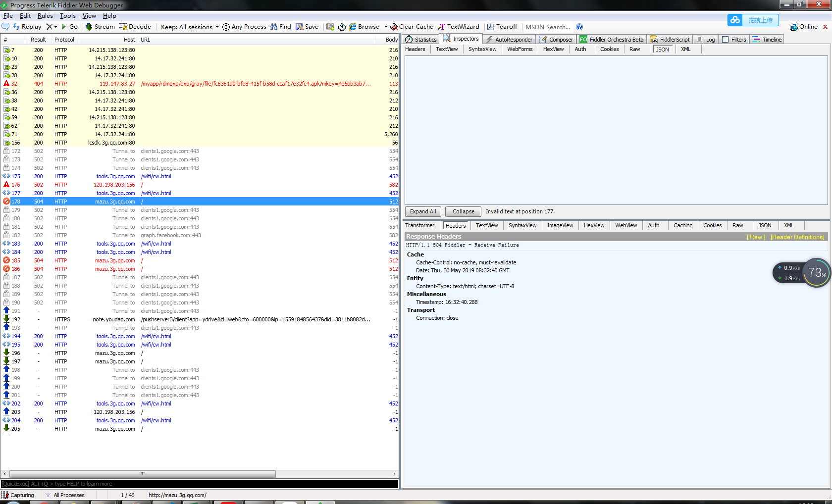
Task: Click the Collapse button
Action: [463, 211]
